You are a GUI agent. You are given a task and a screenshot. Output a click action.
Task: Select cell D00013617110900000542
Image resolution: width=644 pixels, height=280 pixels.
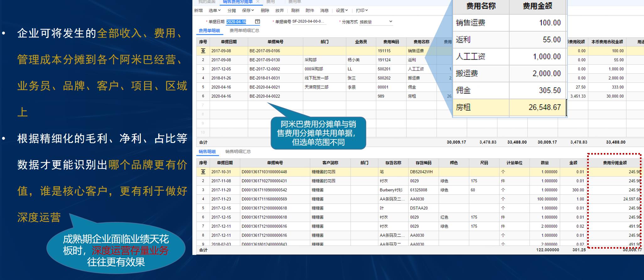[275, 190]
